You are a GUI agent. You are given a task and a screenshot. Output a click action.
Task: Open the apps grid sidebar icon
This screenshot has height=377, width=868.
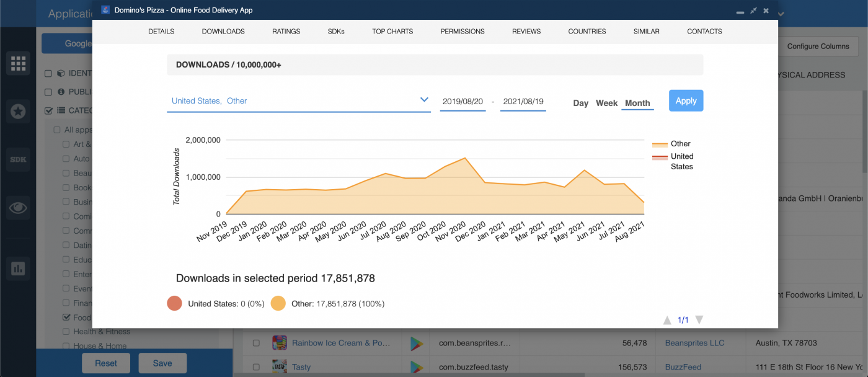pyautogui.click(x=18, y=63)
